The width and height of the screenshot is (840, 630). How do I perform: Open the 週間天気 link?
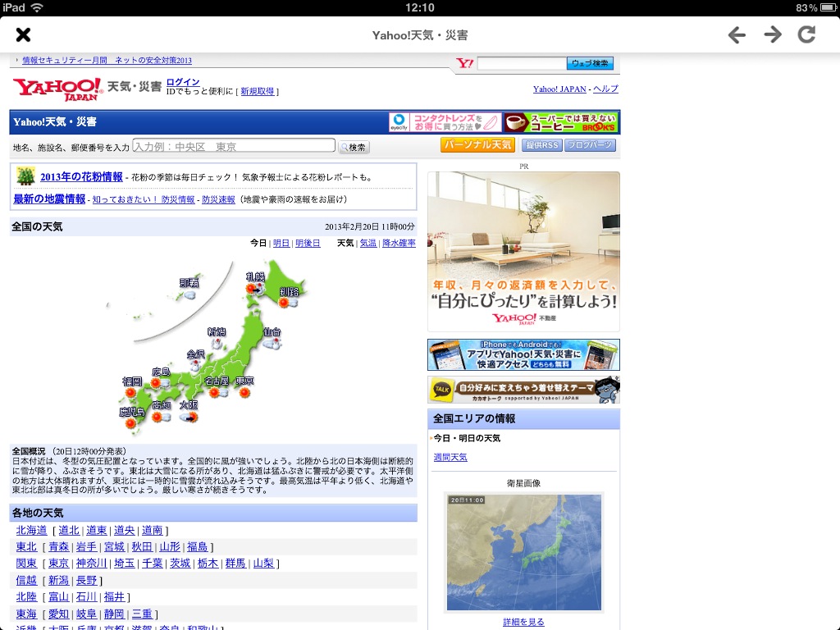click(x=450, y=458)
